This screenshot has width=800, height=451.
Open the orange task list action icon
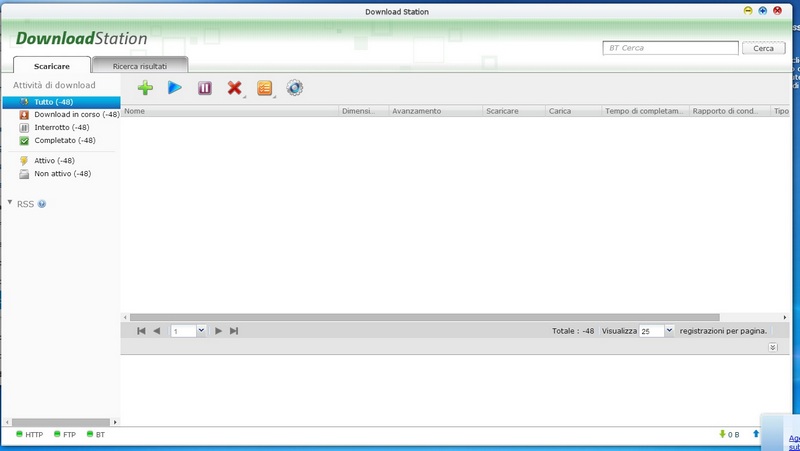click(264, 88)
